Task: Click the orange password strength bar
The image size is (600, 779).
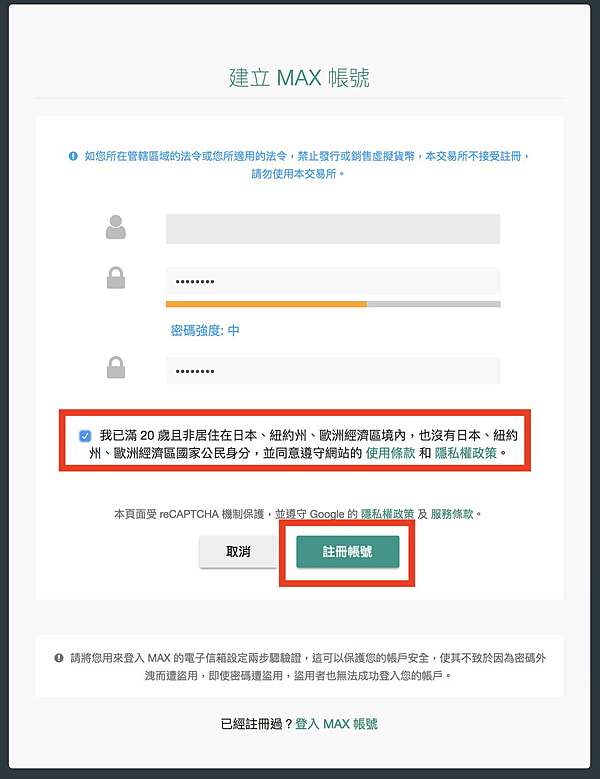Action: [x=266, y=304]
